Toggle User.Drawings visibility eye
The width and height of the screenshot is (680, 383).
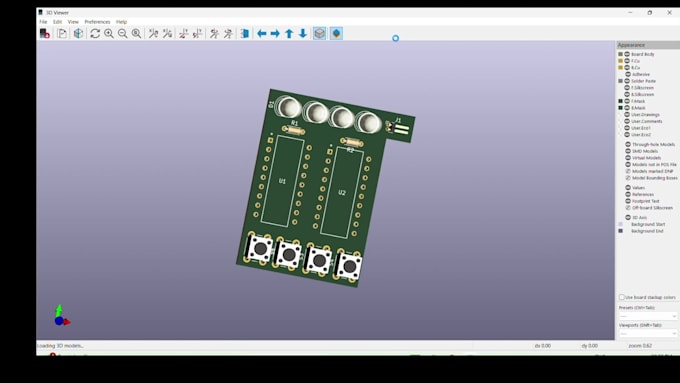[627, 115]
